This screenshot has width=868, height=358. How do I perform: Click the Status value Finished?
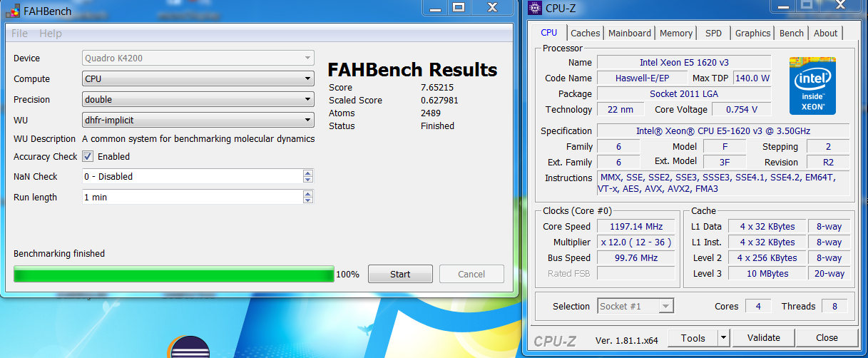coord(437,126)
